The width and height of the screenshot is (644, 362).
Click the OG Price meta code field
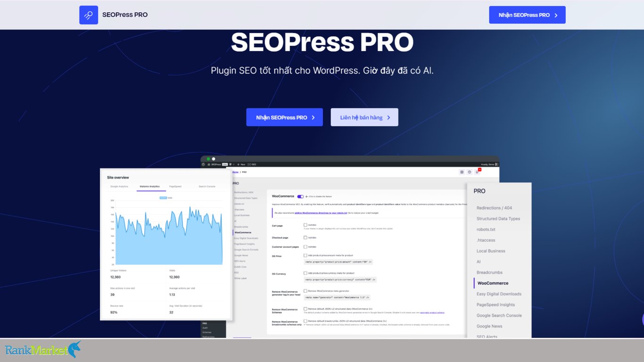pos(339,262)
